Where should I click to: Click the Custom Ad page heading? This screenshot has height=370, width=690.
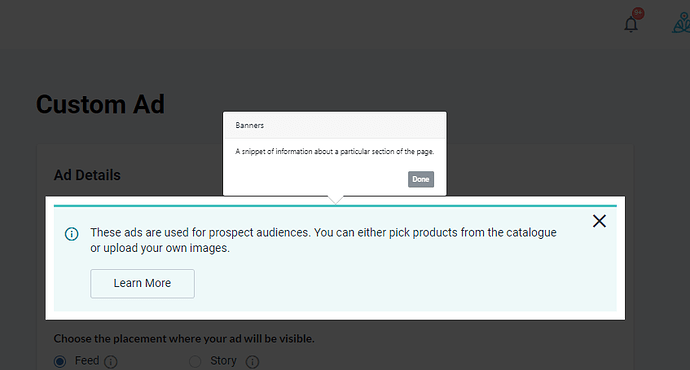coord(100,105)
